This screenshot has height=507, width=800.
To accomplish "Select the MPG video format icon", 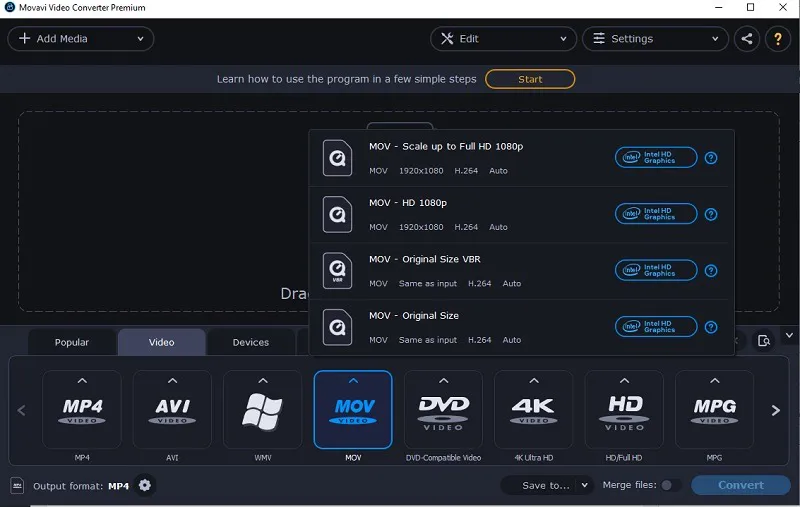I will tap(714, 412).
